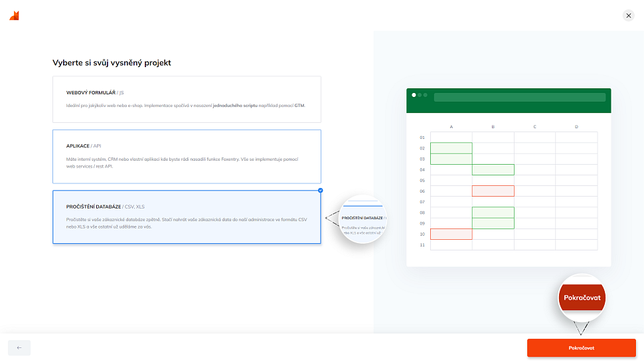Click the bold "jednoduchého scriptu" text

[236, 106]
